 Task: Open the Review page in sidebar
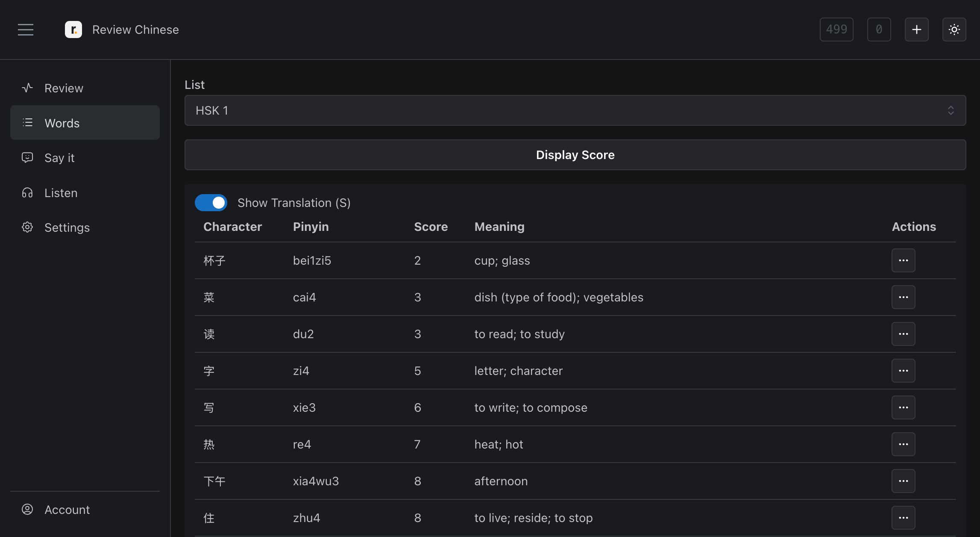click(85, 88)
